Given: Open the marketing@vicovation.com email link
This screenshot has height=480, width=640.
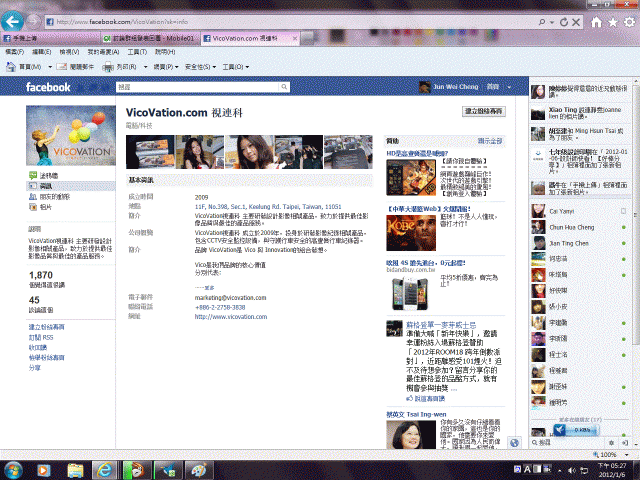Looking at the screenshot, I should tap(230, 298).
